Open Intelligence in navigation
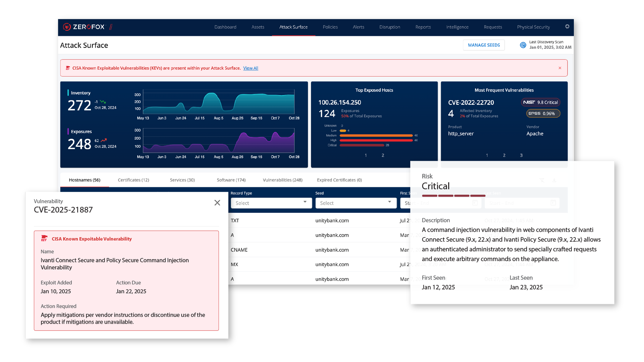The height and width of the screenshot is (362, 644). click(457, 27)
